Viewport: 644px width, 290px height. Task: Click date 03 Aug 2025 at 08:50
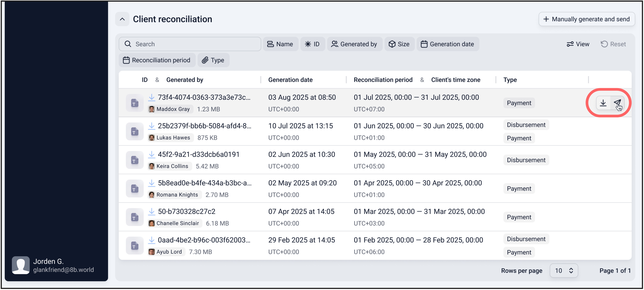point(302,97)
